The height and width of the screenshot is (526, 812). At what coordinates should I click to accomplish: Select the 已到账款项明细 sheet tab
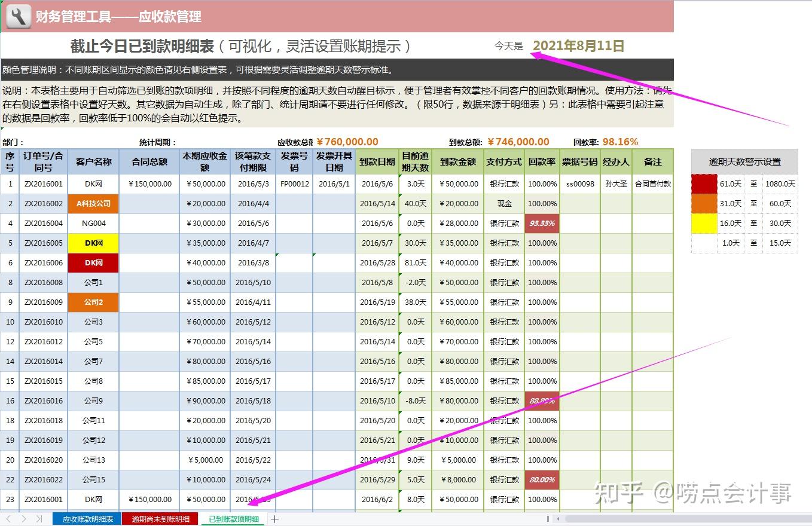click(234, 519)
